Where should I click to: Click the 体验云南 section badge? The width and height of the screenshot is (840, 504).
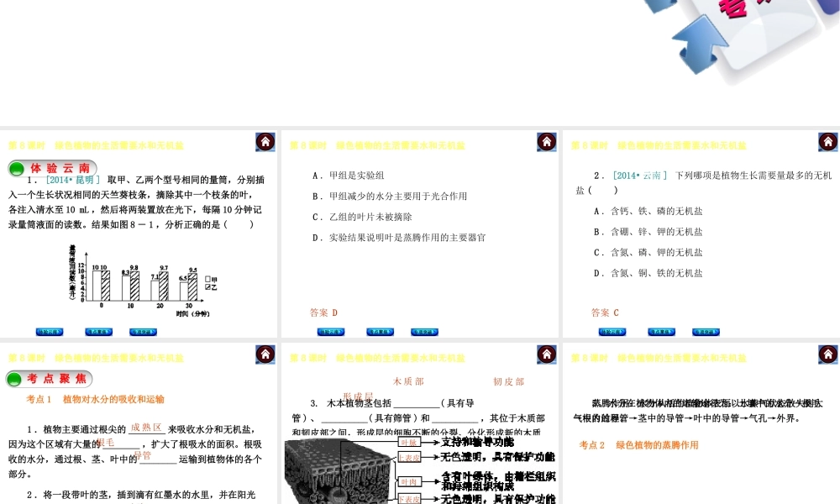pos(52,169)
